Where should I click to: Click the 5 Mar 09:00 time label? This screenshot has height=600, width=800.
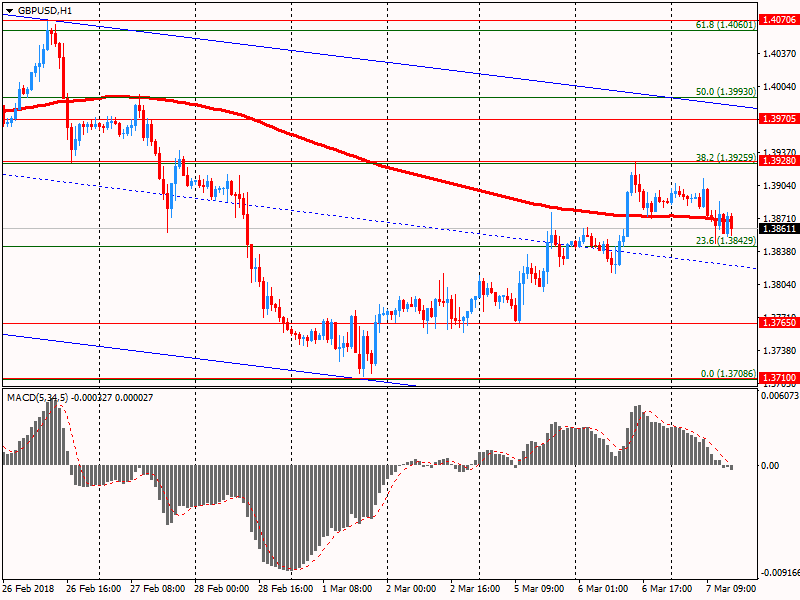pyautogui.click(x=539, y=588)
